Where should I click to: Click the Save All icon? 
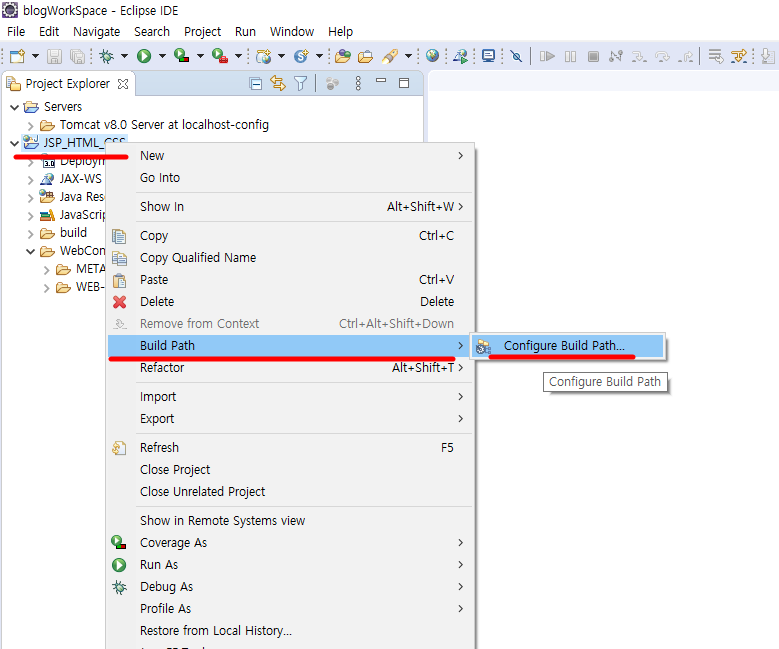click(x=78, y=56)
